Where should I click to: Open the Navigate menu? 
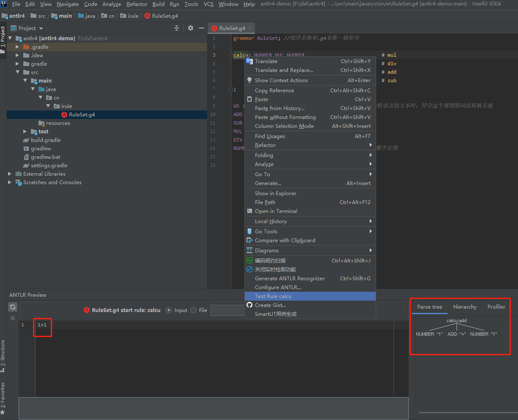68,4
